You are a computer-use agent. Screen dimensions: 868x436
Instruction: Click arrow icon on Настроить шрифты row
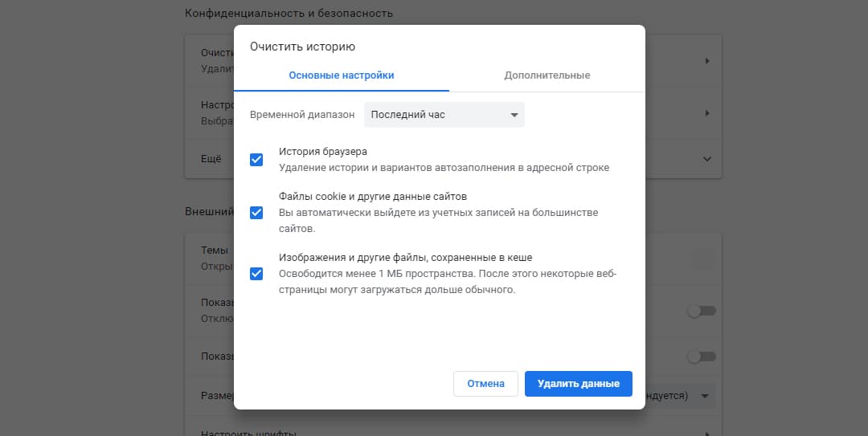coord(707,433)
